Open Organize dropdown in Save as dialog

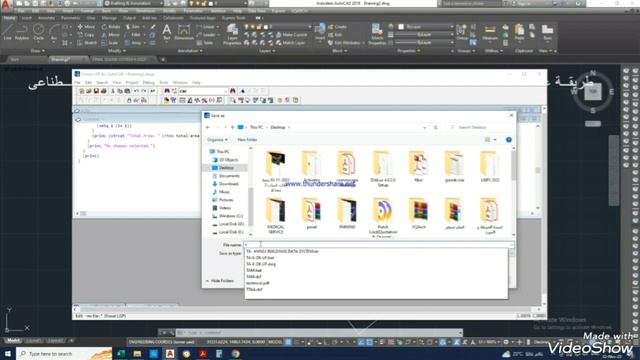coord(217,140)
